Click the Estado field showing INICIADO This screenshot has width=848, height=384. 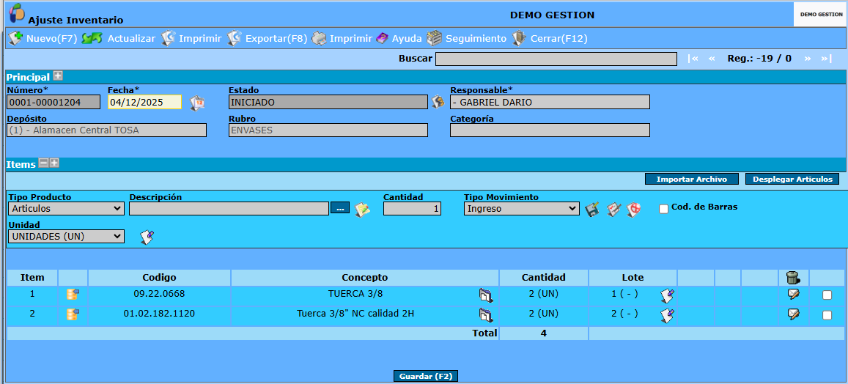pyautogui.click(x=328, y=102)
